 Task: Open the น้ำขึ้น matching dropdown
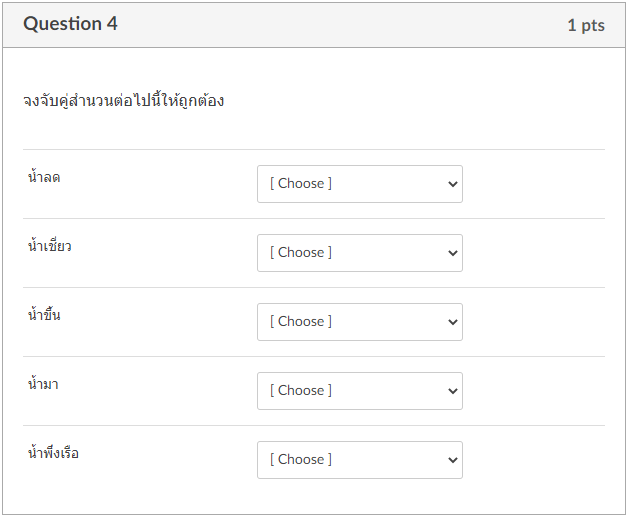359,322
